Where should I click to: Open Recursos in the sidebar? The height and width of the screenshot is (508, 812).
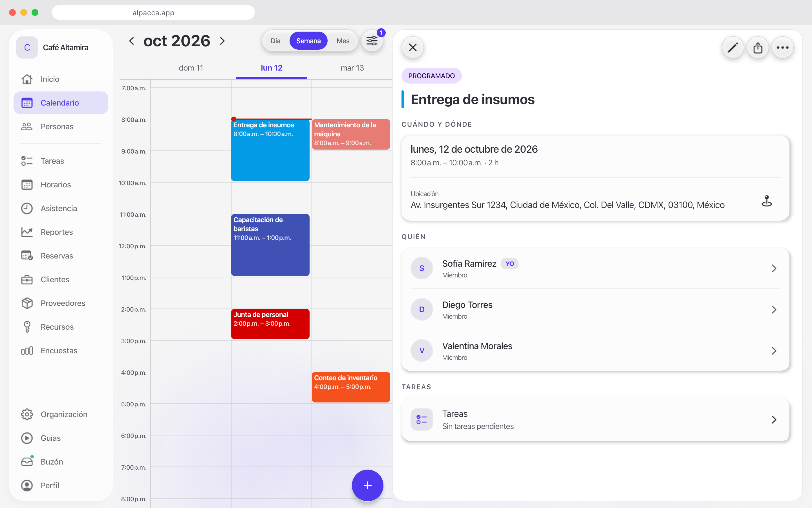coord(61,327)
